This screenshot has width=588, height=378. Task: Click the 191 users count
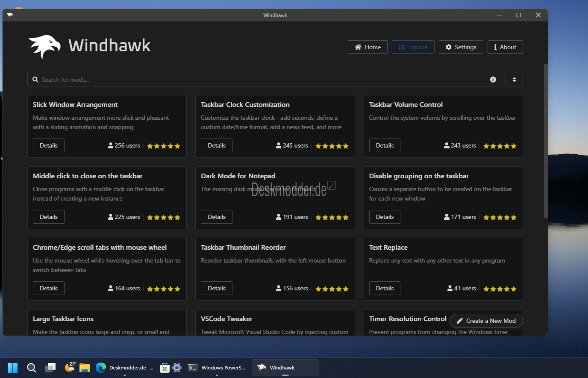pyautogui.click(x=292, y=217)
